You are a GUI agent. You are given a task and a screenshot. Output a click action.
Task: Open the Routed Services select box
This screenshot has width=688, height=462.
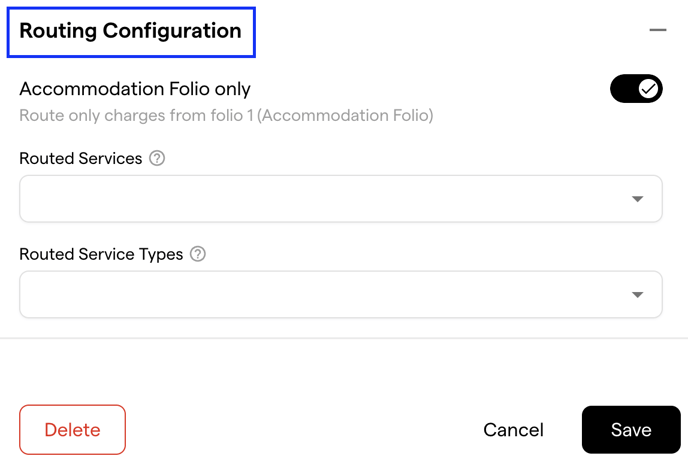click(x=341, y=199)
